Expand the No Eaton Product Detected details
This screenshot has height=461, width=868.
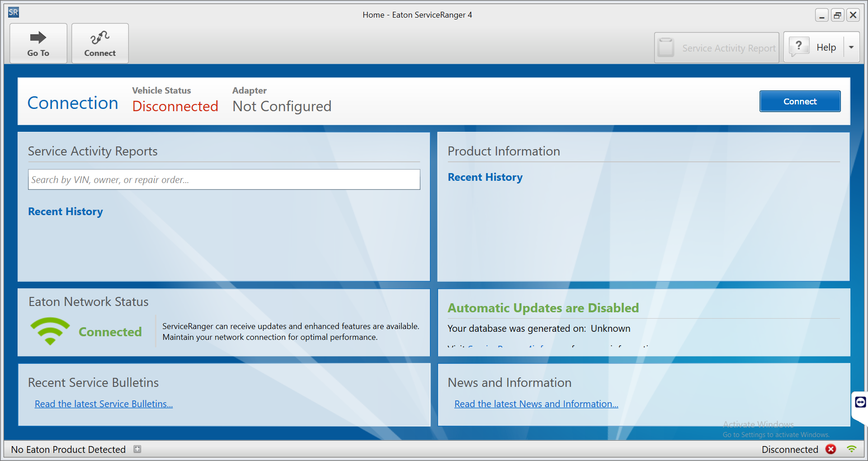[137, 449]
